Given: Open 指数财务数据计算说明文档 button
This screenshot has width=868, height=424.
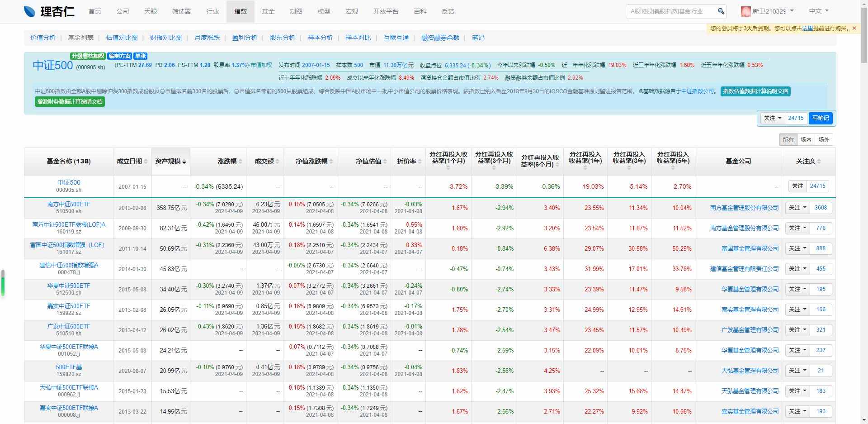Looking at the screenshot, I should 70,102.
